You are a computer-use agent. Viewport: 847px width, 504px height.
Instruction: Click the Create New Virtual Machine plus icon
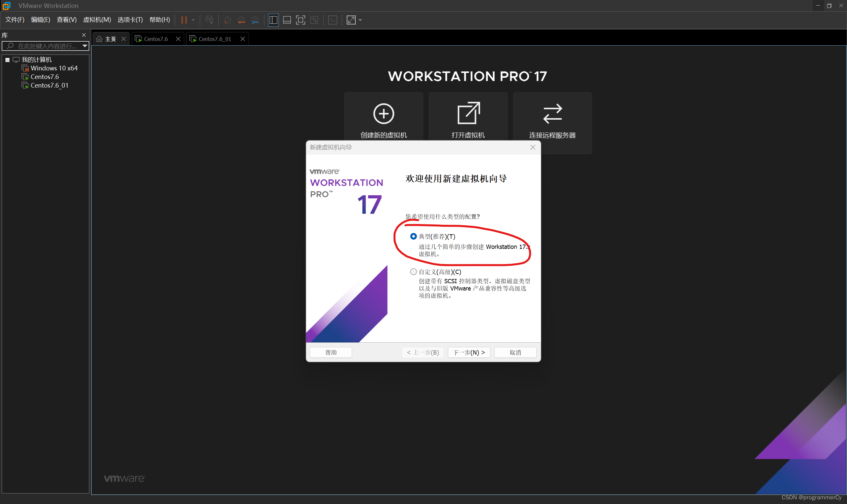(x=384, y=113)
